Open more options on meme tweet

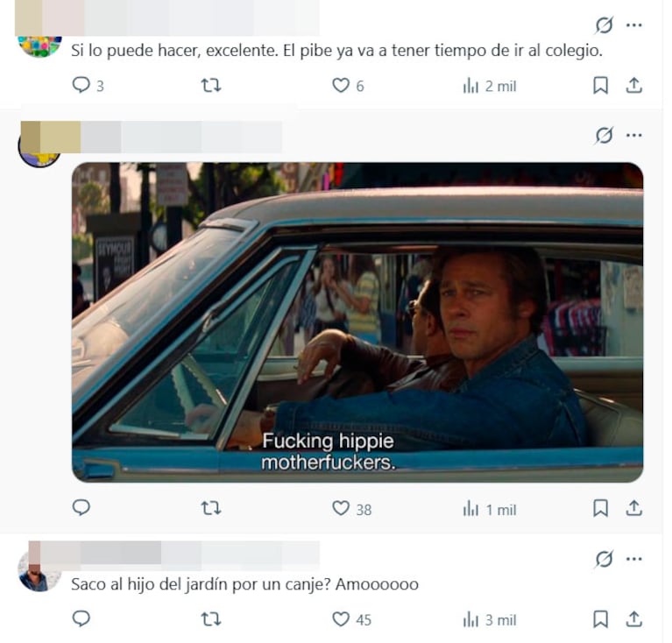click(633, 135)
